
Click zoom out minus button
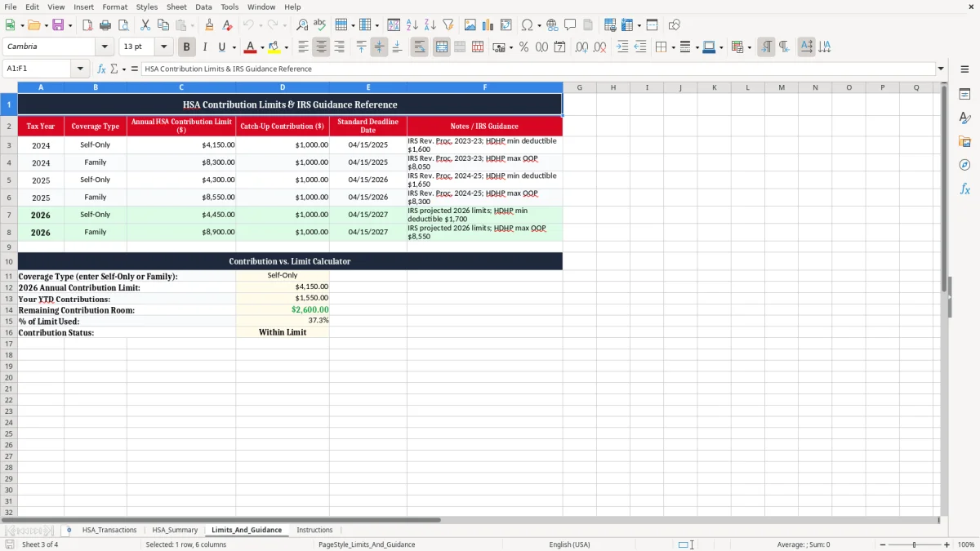[883, 544]
